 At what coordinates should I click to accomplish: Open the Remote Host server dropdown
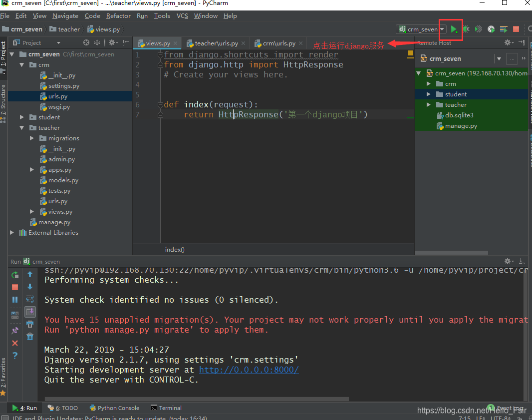coord(499,59)
